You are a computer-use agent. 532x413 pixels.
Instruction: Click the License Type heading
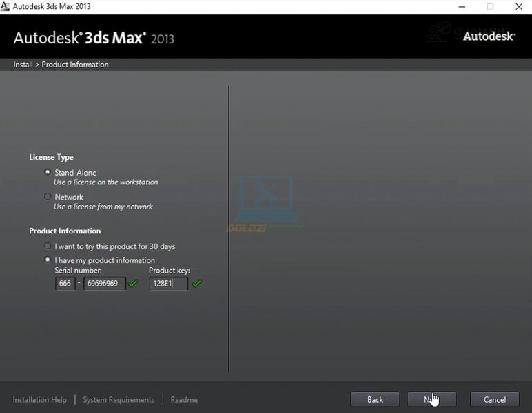51,157
